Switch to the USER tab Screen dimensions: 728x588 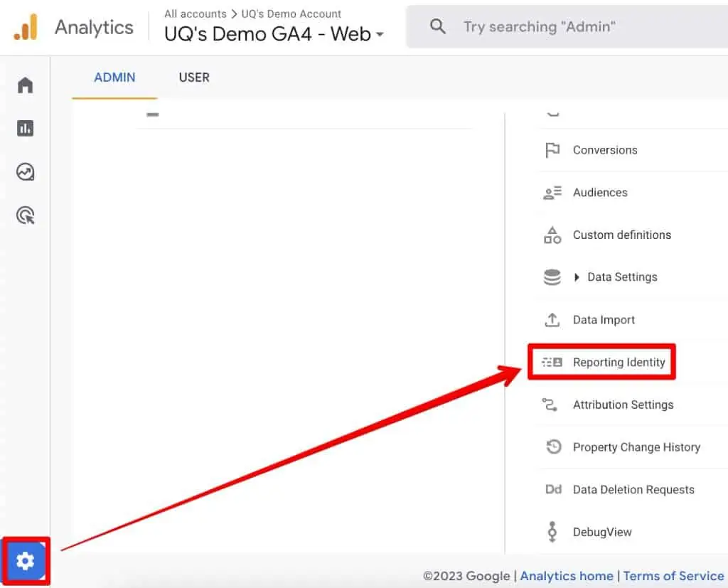pos(193,77)
